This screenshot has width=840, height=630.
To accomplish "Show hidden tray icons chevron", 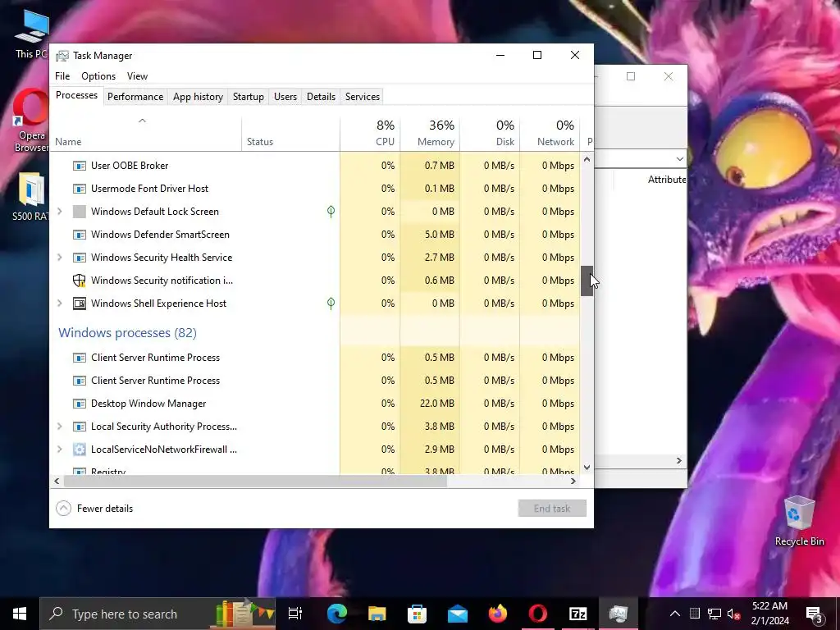I will pos(675,614).
